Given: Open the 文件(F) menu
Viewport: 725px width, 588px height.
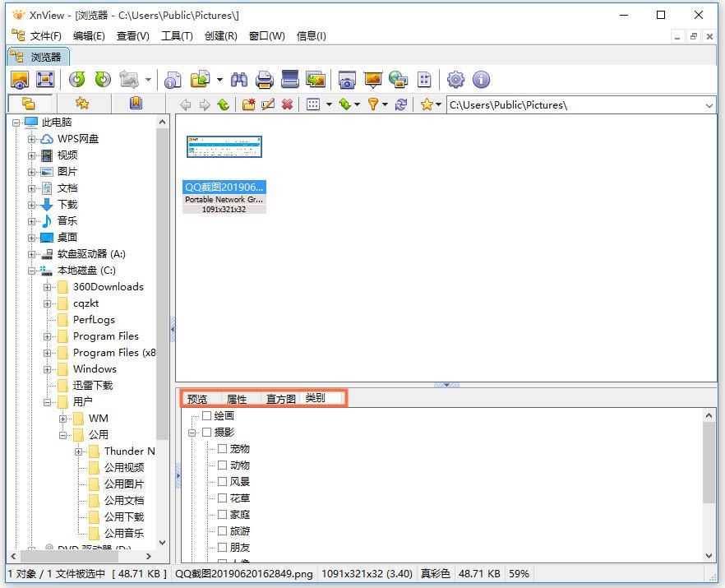Looking at the screenshot, I should click(45, 36).
